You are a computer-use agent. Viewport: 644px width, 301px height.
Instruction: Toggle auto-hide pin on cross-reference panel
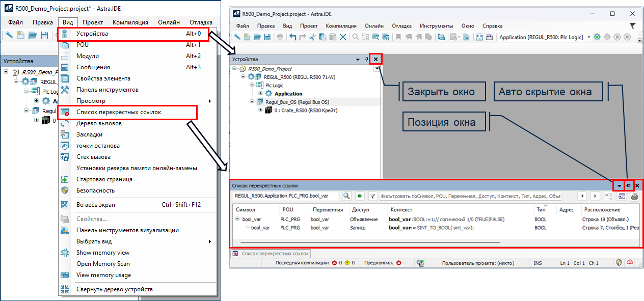(x=629, y=186)
